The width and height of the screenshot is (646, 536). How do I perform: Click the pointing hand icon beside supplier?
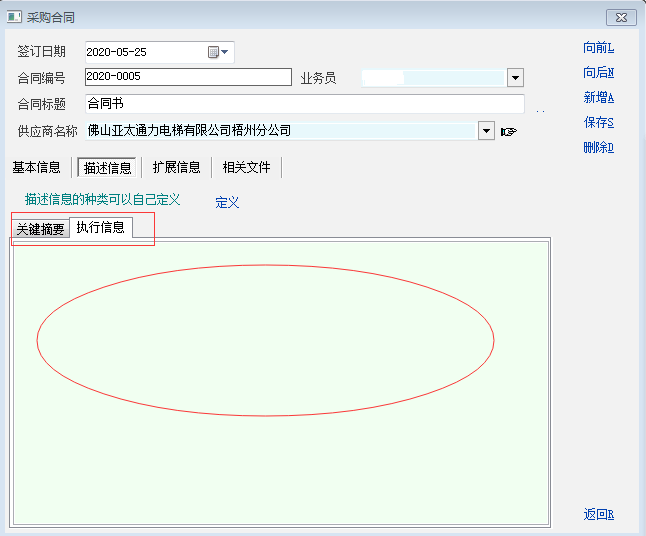click(509, 131)
